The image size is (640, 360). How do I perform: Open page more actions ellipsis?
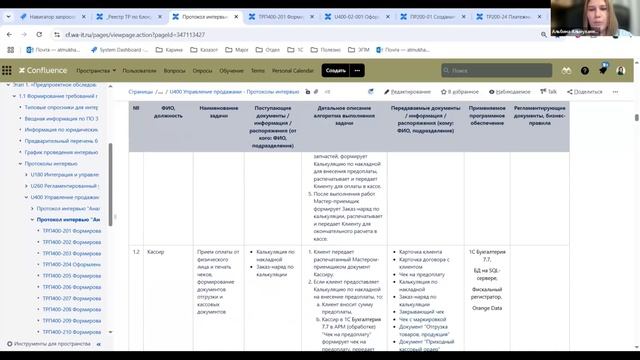tap(615, 92)
